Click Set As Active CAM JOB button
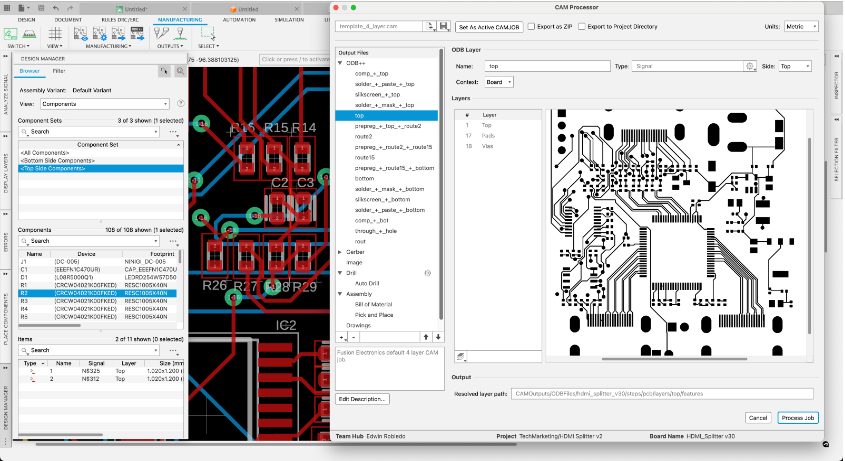The image size is (845, 461). coord(489,26)
